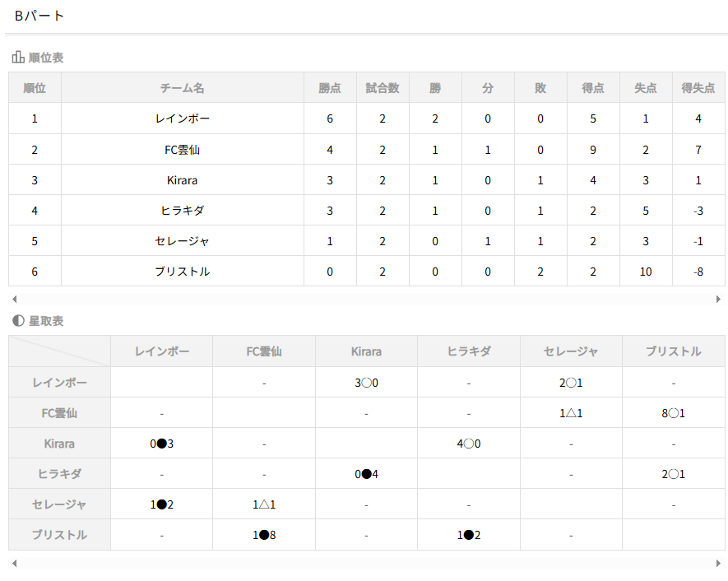Click the bar chart icon beside 順位表

18,58
